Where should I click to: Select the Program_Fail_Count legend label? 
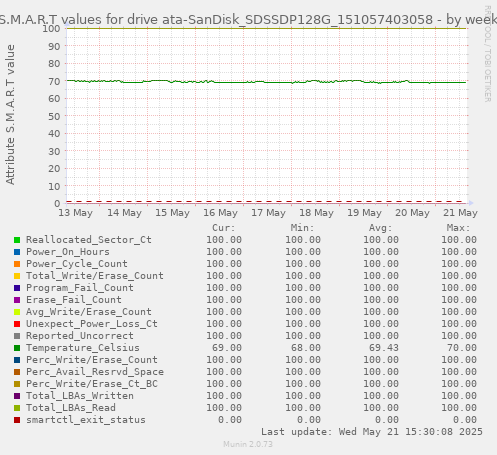(80, 288)
